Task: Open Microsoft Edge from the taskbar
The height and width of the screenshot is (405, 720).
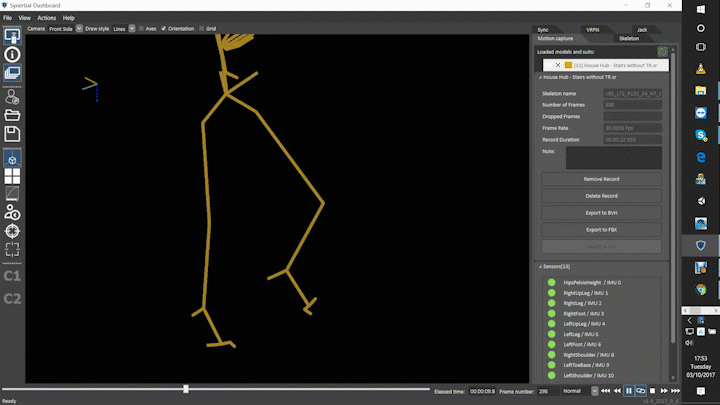Action: point(701,157)
